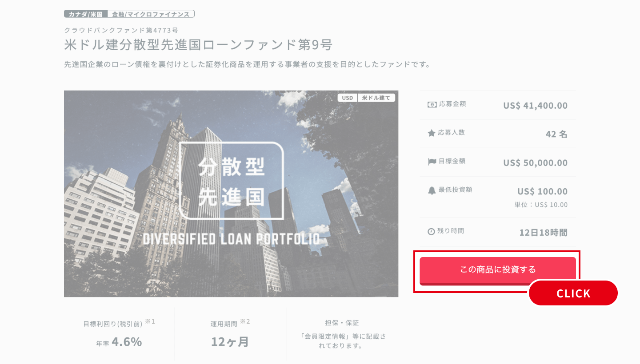Click the star icon beside 応募人数
The image size is (640, 364).
tap(432, 133)
